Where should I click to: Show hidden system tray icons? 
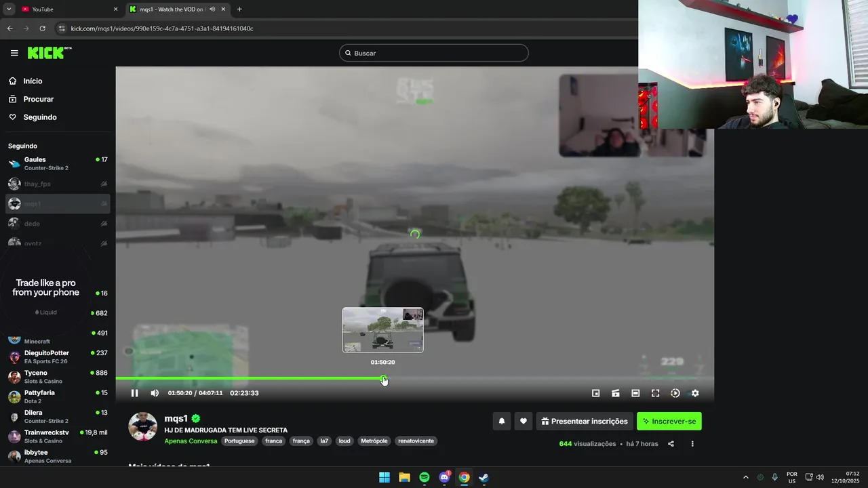[746, 477]
